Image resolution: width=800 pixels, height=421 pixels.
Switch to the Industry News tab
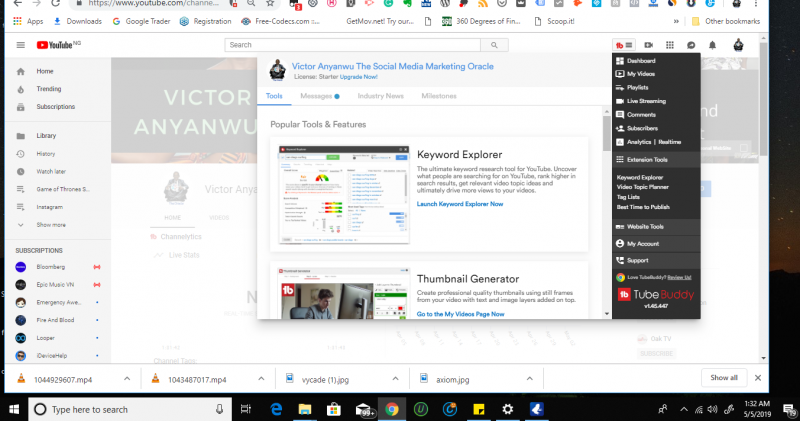pos(380,96)
